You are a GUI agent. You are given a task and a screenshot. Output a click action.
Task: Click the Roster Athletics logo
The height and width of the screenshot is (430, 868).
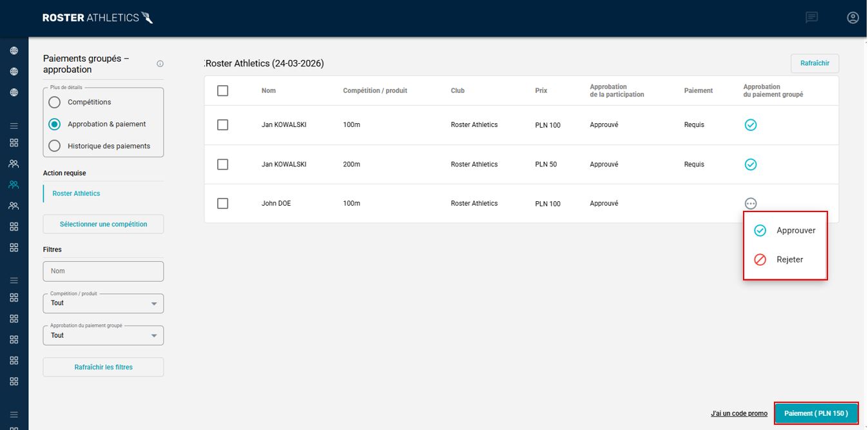(x=97, y=18)
